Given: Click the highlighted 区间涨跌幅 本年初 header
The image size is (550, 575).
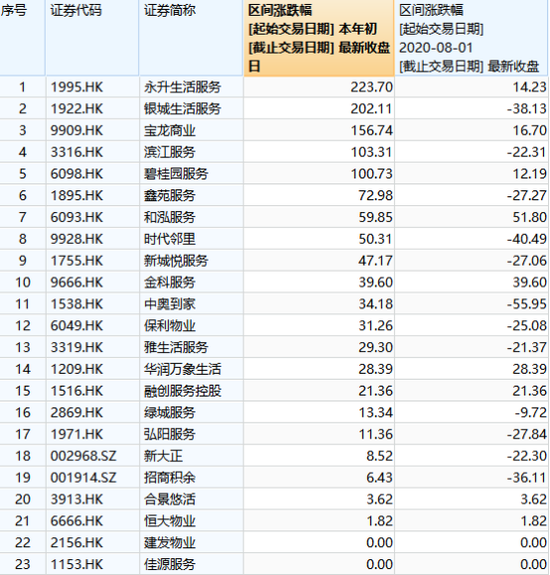Looking at the screenshot, I should click(x=319, y=38).
